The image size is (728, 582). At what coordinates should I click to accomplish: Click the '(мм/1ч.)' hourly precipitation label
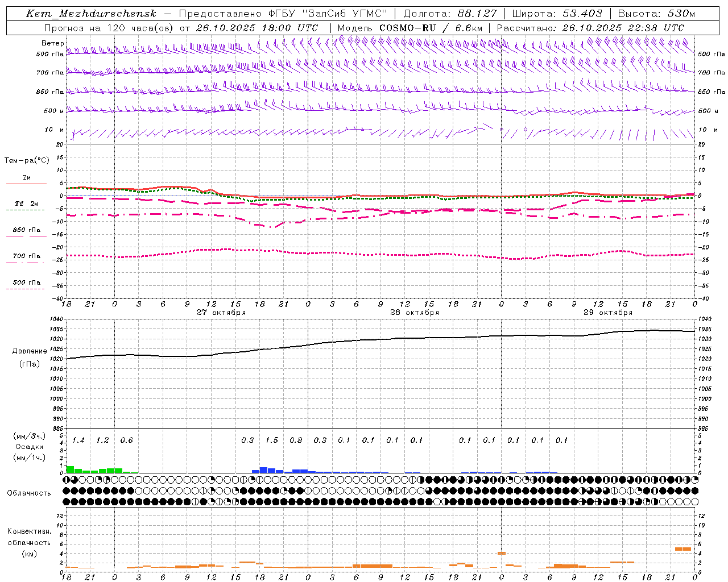click(30, 458)
